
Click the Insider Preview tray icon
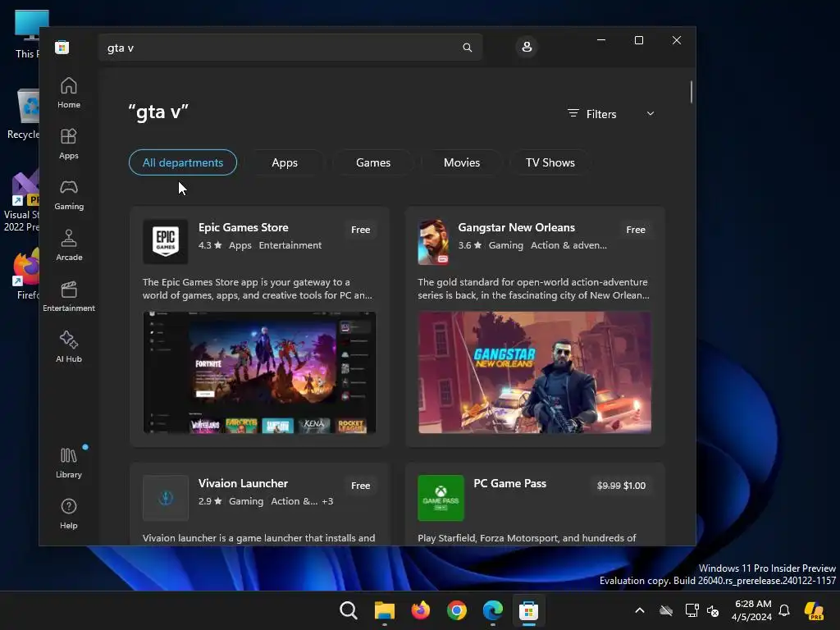point(814,610)
